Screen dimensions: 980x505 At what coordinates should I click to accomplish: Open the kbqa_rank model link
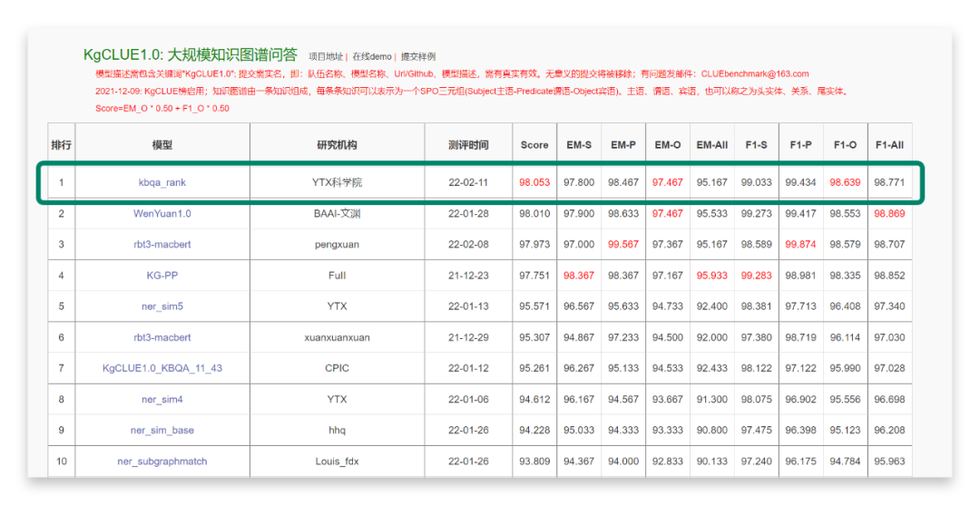point(162,182)
